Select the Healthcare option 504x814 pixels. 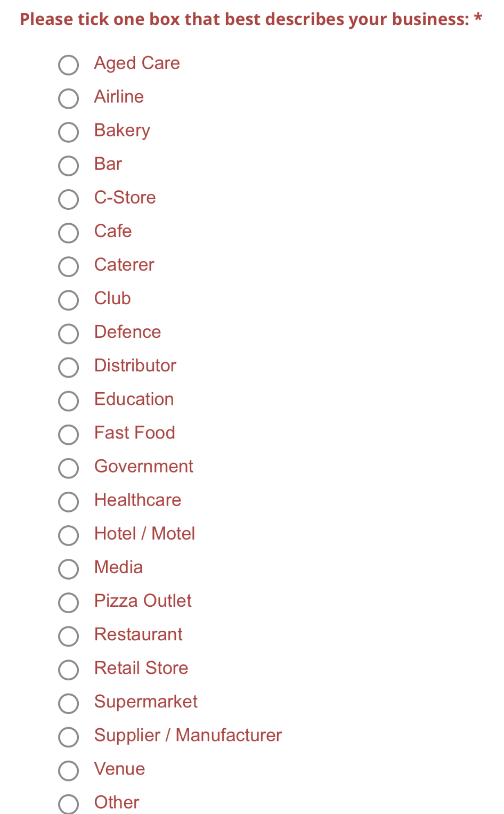pos(68,502)
